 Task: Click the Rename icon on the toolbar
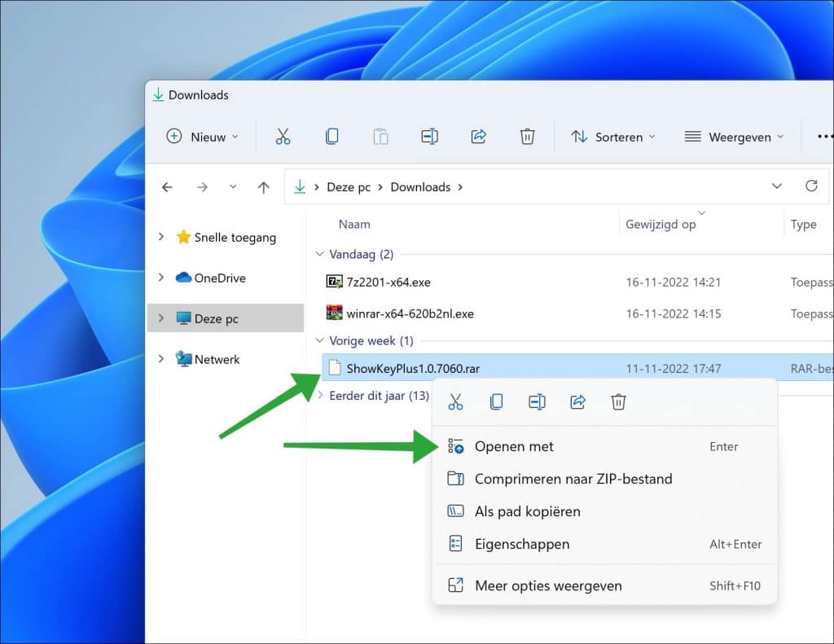tap(429, 136)
